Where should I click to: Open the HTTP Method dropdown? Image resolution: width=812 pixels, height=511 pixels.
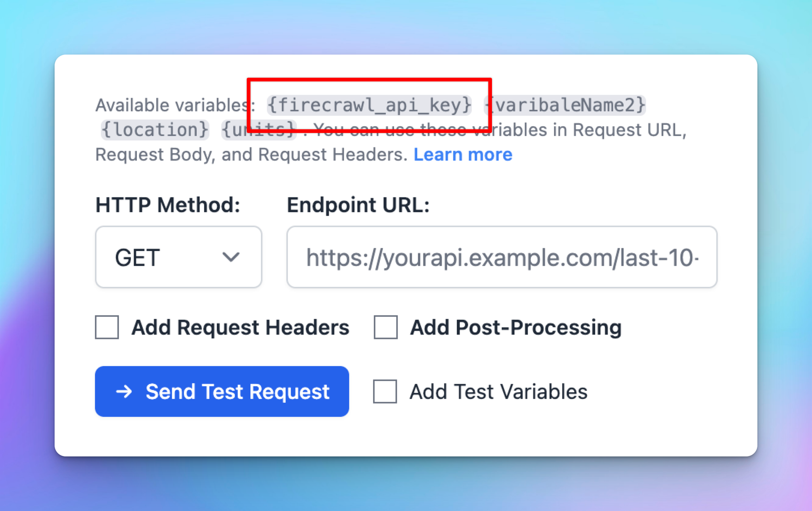click(x=178, y=257)
